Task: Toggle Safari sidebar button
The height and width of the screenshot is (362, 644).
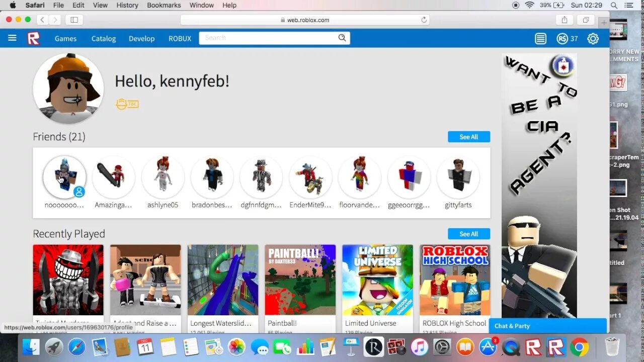Action: [x=74, y=20]
